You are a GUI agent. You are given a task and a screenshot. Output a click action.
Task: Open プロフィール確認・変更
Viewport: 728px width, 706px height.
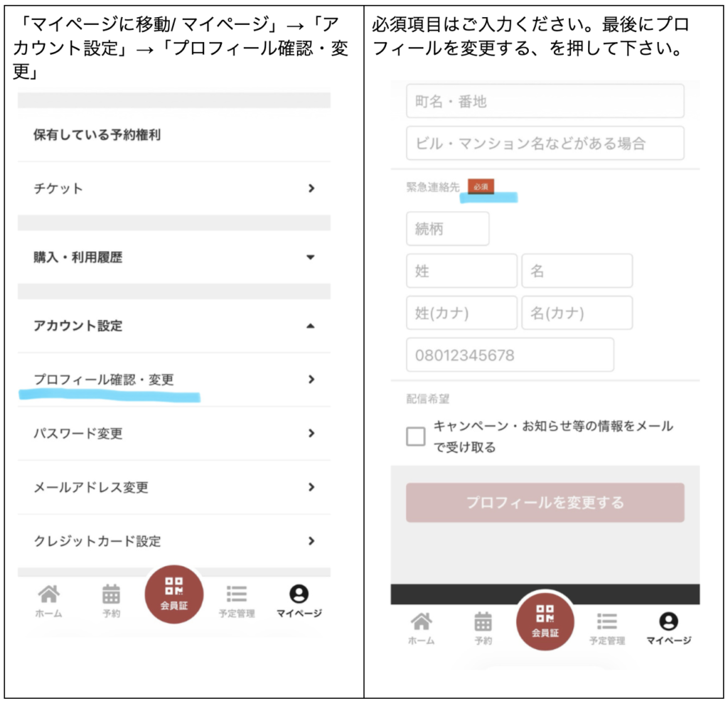pyautogui.click(x=173, y=380)
